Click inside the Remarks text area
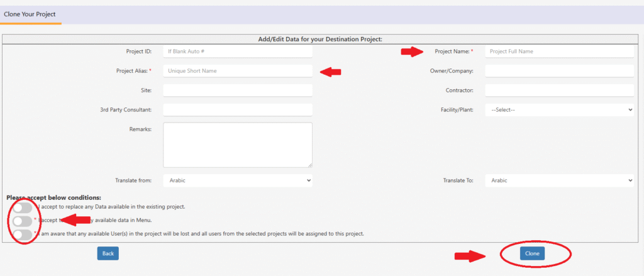644x276 pixels. [237, 145]
